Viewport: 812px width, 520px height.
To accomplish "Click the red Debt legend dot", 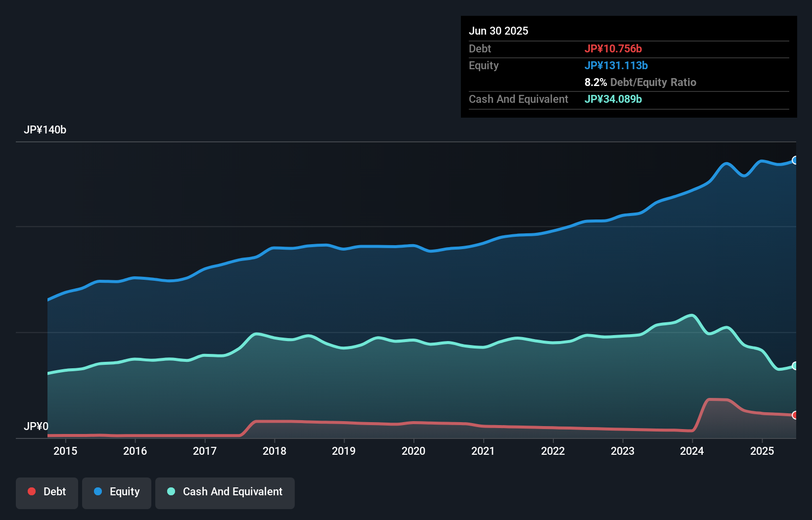I will click(x=31, y=491).
